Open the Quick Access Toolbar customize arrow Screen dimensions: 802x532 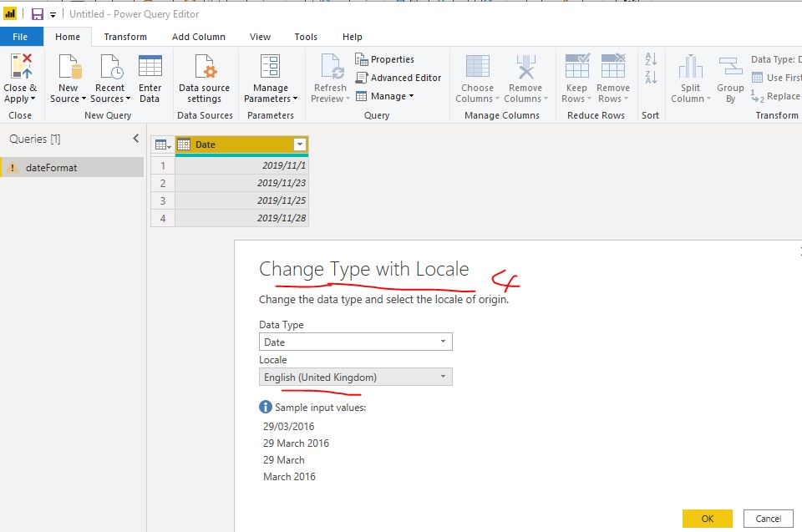pyautogui.click(x=53, y=15)
